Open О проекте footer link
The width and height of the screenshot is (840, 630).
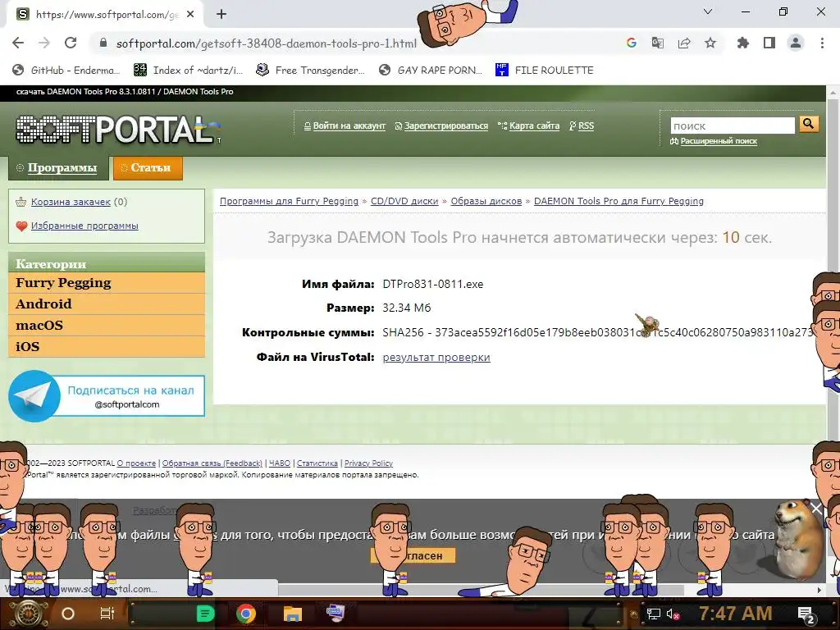point(136,463)
